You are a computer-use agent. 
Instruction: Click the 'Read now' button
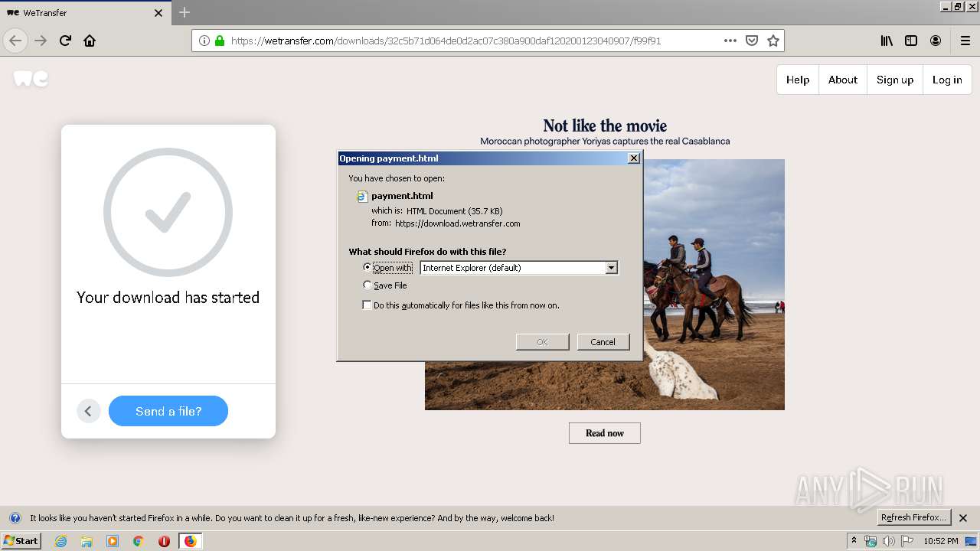605,433
